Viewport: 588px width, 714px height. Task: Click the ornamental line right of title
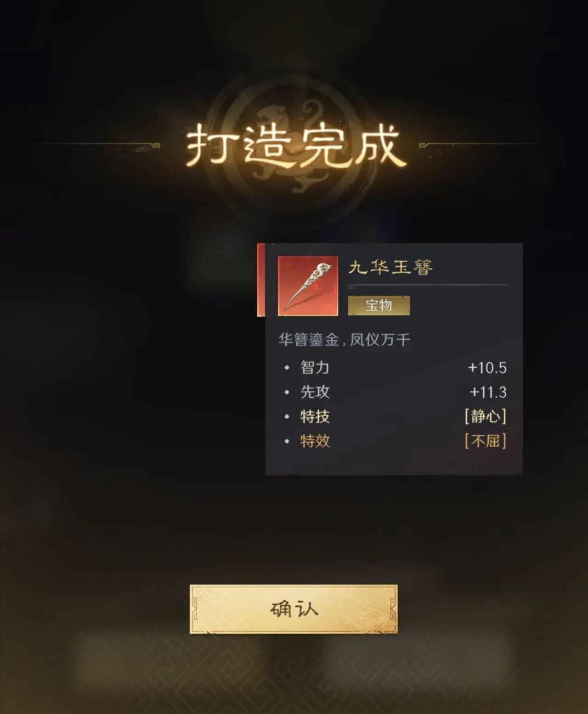point(489,145)
